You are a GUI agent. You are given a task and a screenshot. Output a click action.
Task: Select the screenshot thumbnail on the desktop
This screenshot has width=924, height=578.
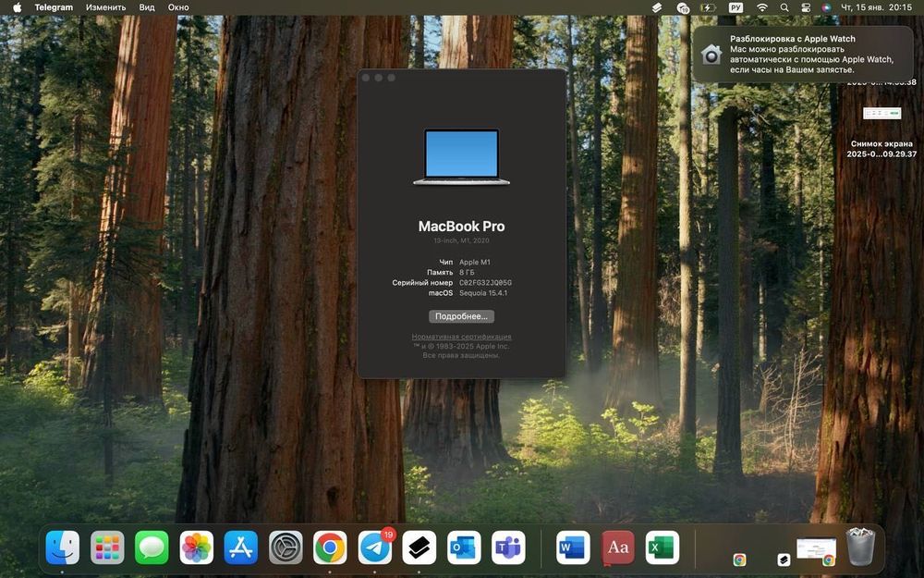coord(881,113)
